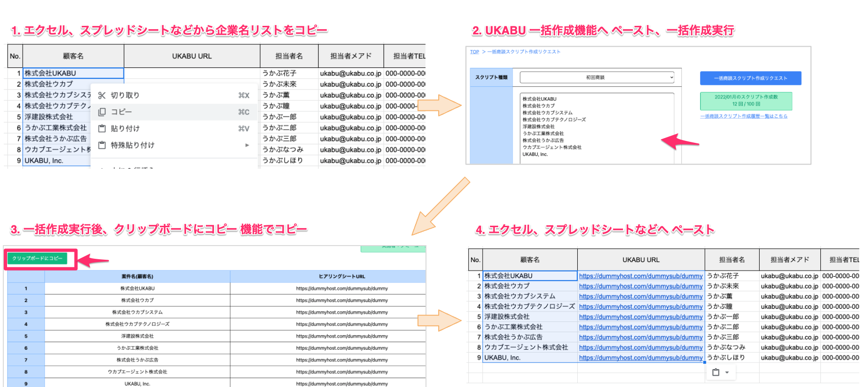Click the clipboard icon beside 貼り付け
Viewport: 868px width, 387px height.
(102, 129)
